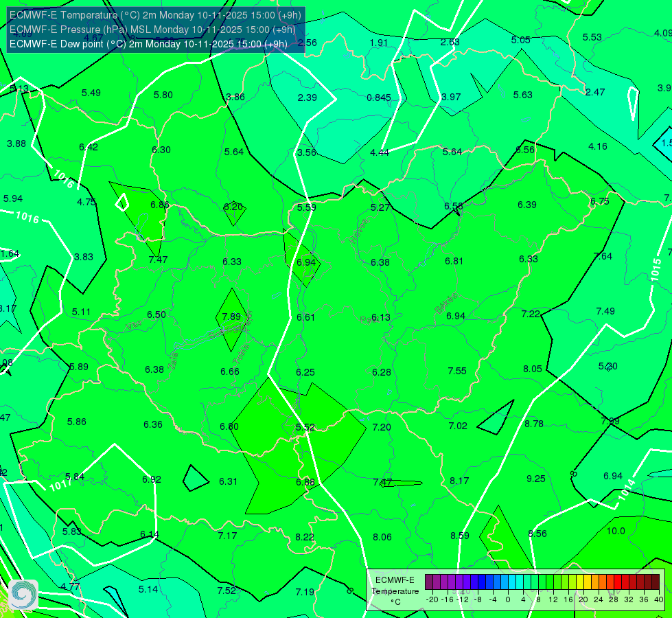The image size is (672, 618).
Task: Click the 2.39 grid value
Action: point(308,98)
